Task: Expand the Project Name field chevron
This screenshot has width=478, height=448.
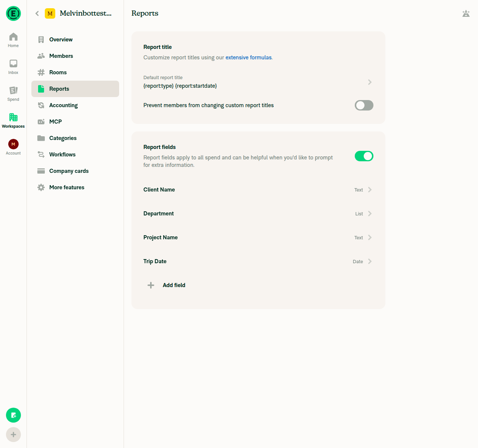Action: click(x=370, y=237)
